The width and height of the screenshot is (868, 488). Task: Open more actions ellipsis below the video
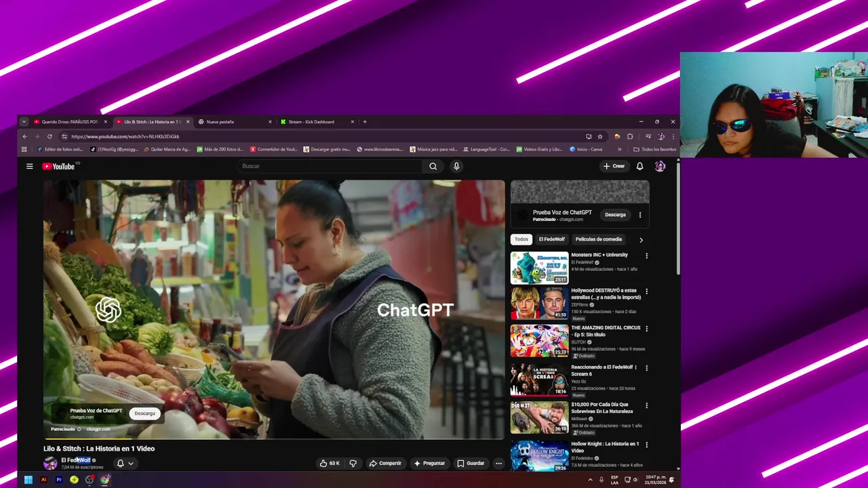coord(498,464)
